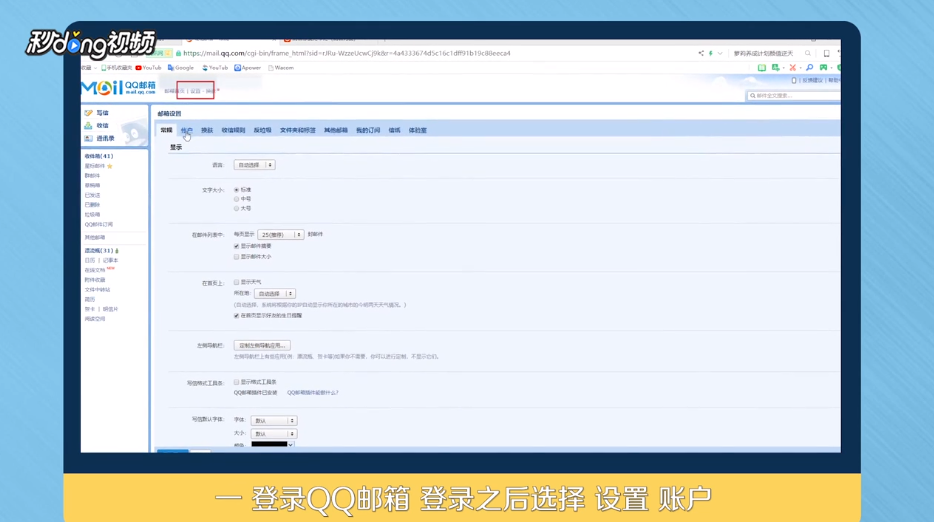The height and width of the screenshot is (522, 934).
Task: Click the share icon in address bar
Action: [x=701, y=53]
